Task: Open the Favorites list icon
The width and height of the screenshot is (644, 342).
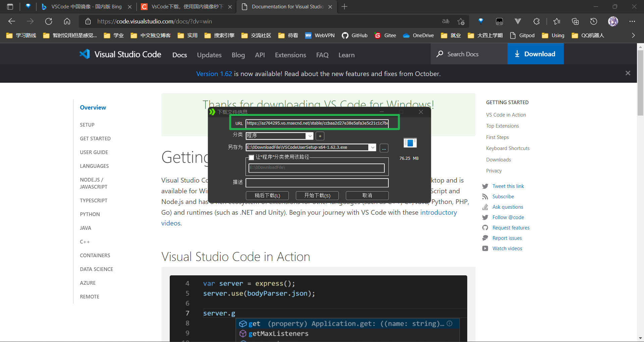Action: 557,21
